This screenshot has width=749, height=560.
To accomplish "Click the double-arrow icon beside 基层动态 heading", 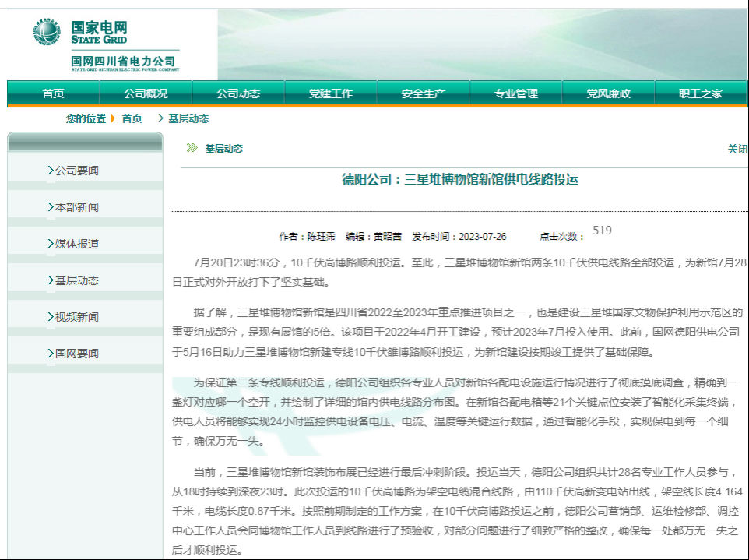I will [192, 148].
